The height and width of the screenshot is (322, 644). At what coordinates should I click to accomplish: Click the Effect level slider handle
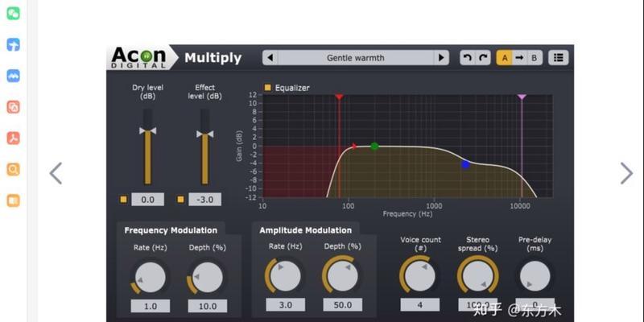point(204,134)
